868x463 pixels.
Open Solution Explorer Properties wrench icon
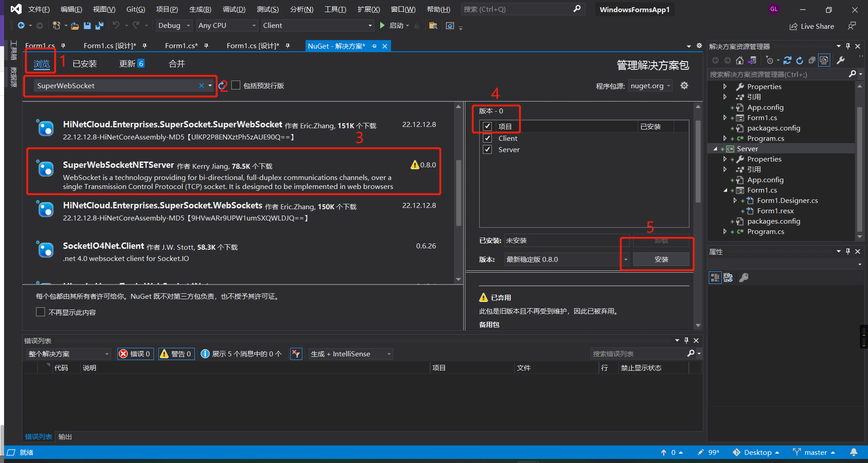click(841, 60)
